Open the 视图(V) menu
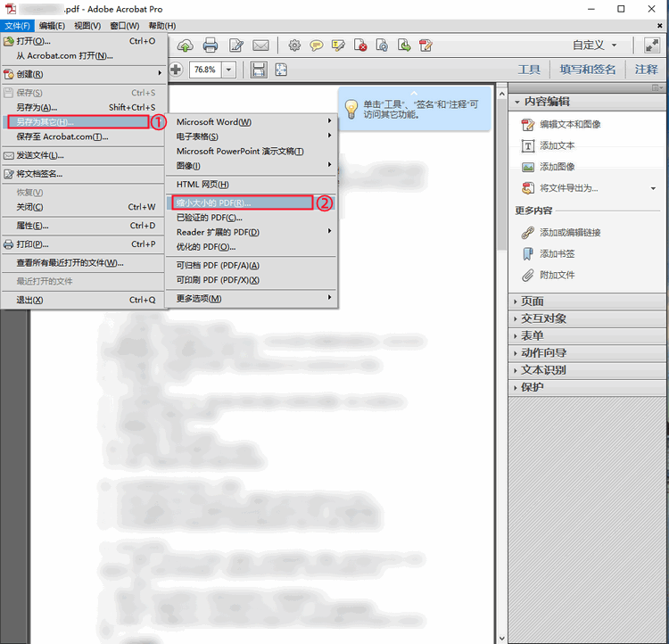Viewport: 669px width, 644px height. 87,26
